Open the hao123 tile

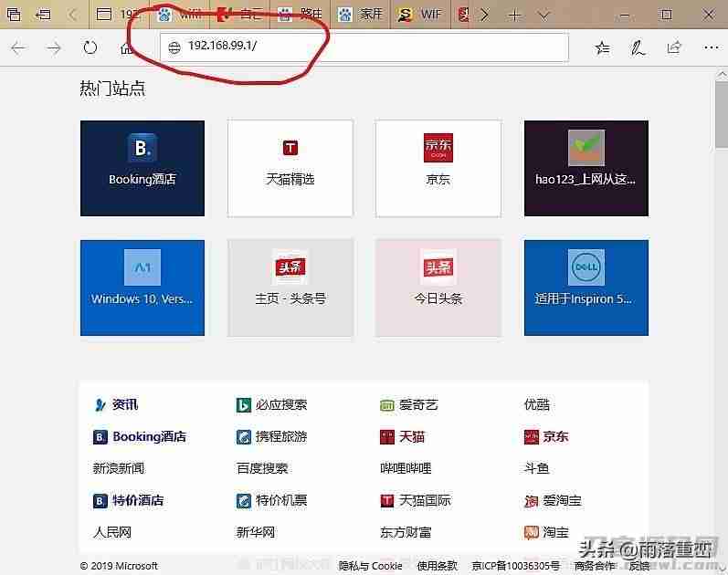586,169
